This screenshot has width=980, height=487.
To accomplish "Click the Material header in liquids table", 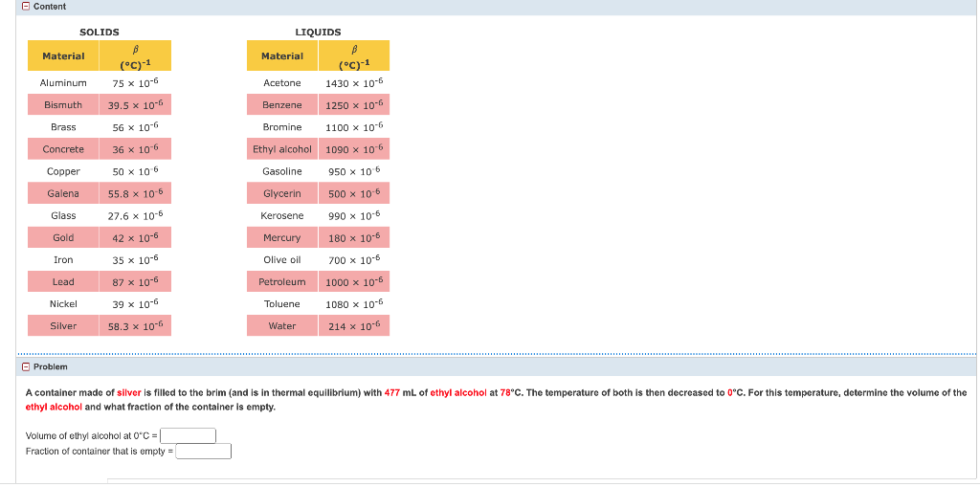I will [x=282, y=56].
